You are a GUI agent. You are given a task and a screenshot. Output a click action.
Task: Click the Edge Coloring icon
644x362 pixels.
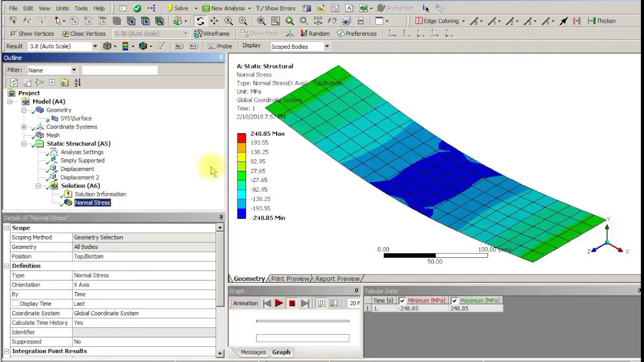pos(419,21)
